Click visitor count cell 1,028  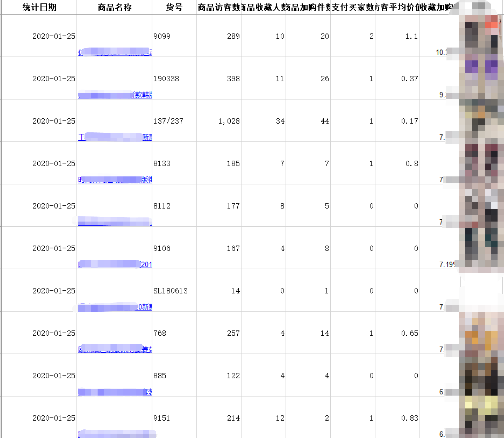[x=219, y=121]
